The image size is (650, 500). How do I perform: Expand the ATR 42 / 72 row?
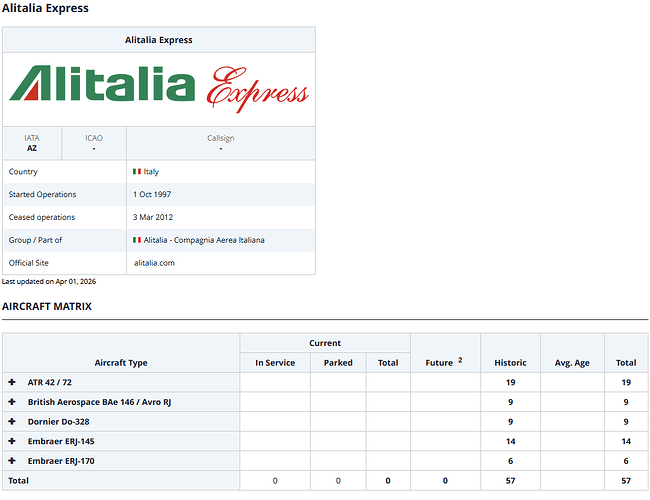[x=12, y=382]
